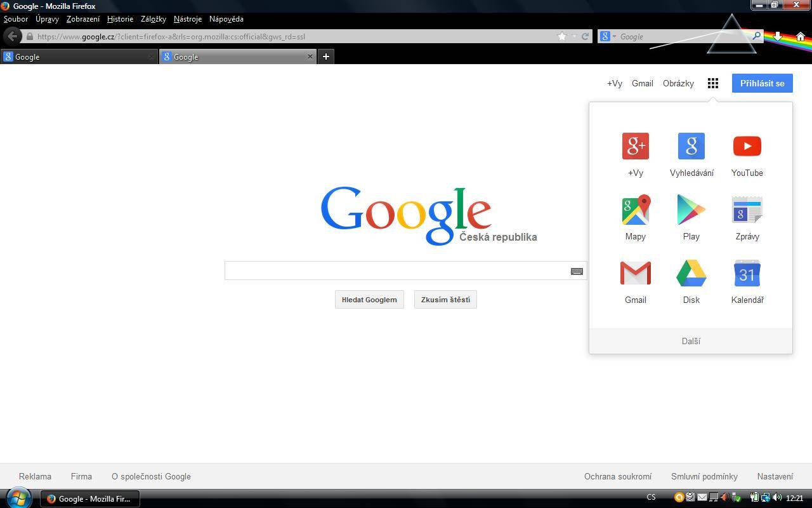Switch to the first Google tab
This screenshot has width=812, height=508.
click(79, 57)
